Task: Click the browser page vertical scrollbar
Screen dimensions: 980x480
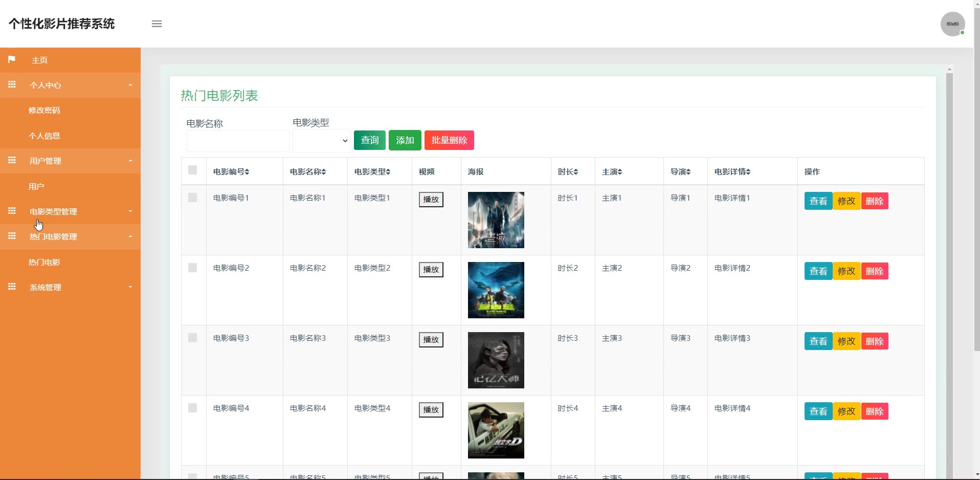Action: [x=976, y=179]
